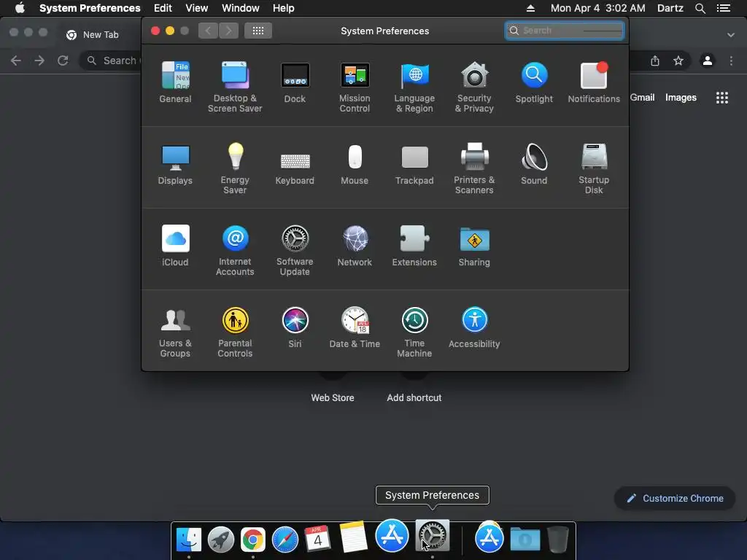This screenshot has width=747, height=560.
Task: Open the Window menu
Action: pyautogui.click(x=240, y=8)
